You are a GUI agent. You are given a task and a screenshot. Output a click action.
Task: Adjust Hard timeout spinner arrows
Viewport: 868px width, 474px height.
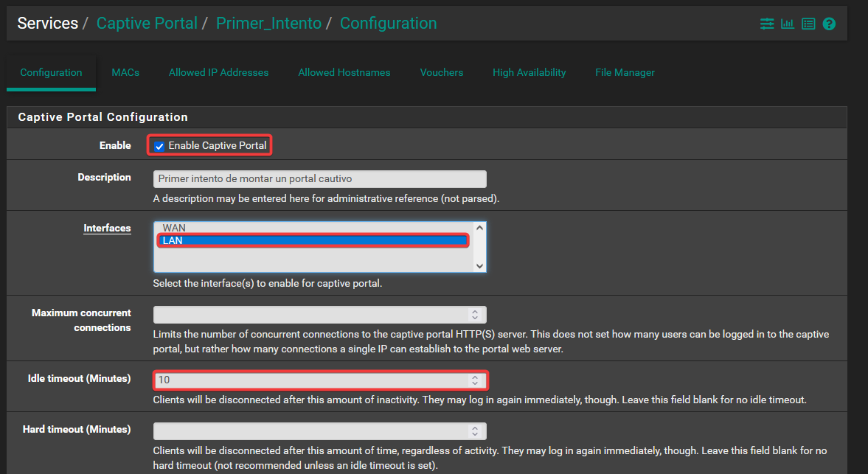[475, 431]
